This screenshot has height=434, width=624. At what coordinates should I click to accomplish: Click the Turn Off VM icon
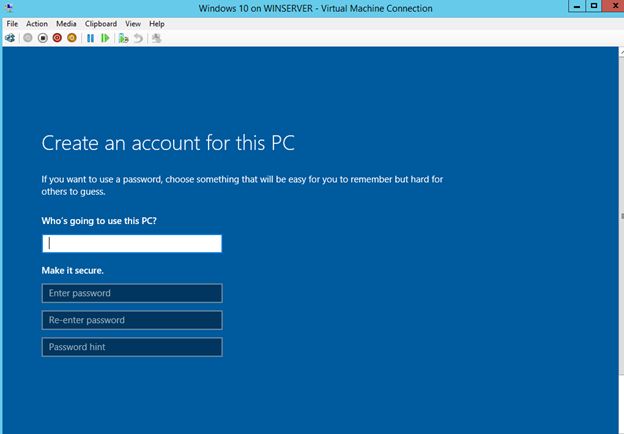(43, 38)
